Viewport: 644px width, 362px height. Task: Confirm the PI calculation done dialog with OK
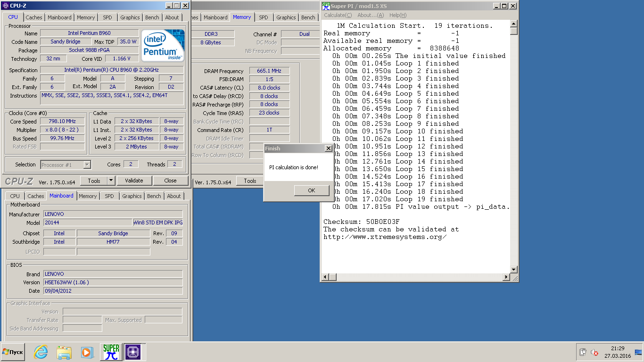[x=312, y=190]
